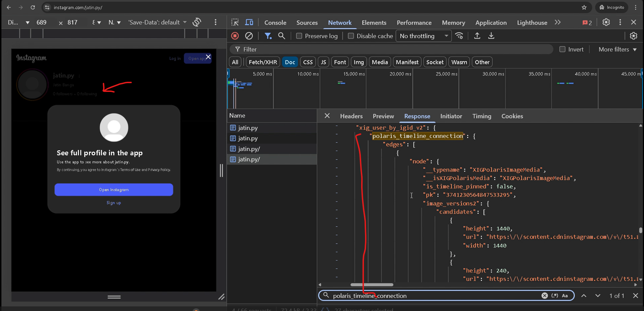Viewport: 644px width, 311px height.
Task: Click the import HAR upload icon
Action: 477,36
